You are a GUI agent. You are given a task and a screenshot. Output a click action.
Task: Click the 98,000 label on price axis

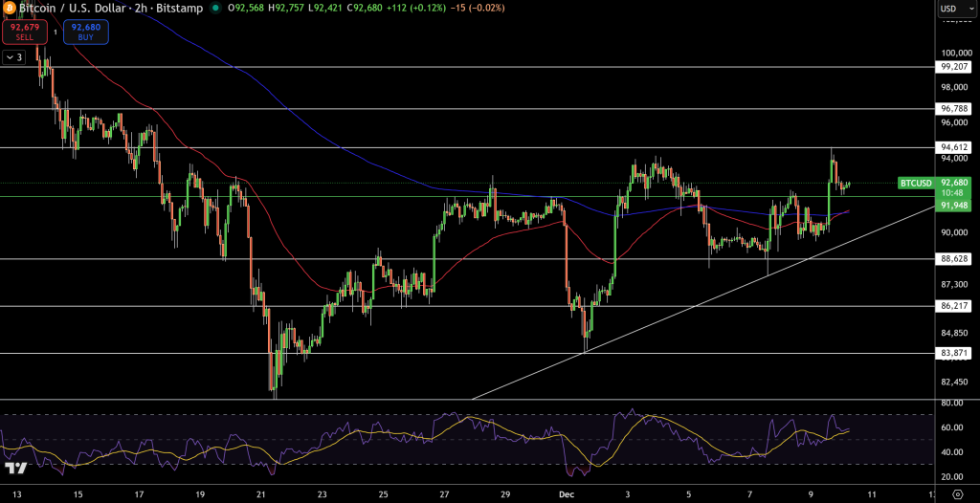[x=954, y=87]
